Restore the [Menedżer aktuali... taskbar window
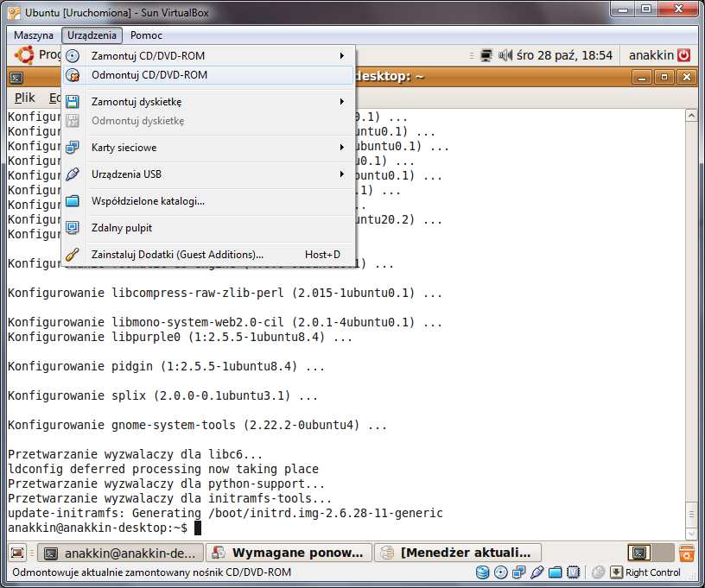 458,553
